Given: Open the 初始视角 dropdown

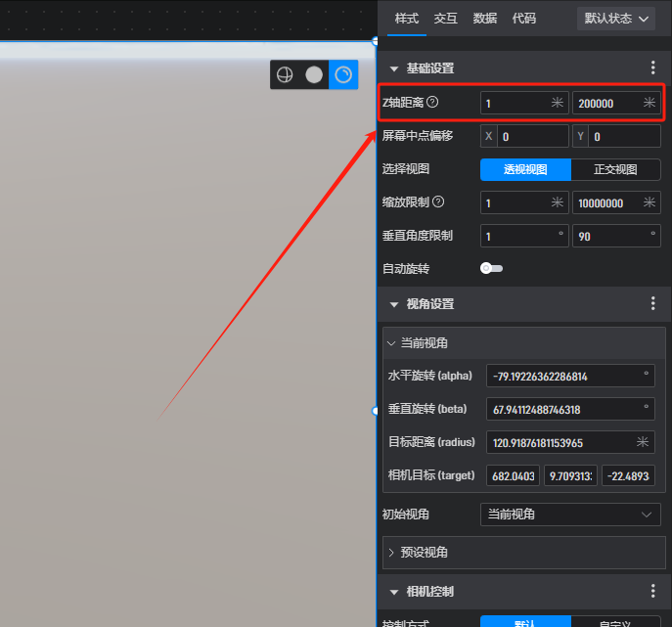Looking at the screenshot, I should (x=570, y=515).
